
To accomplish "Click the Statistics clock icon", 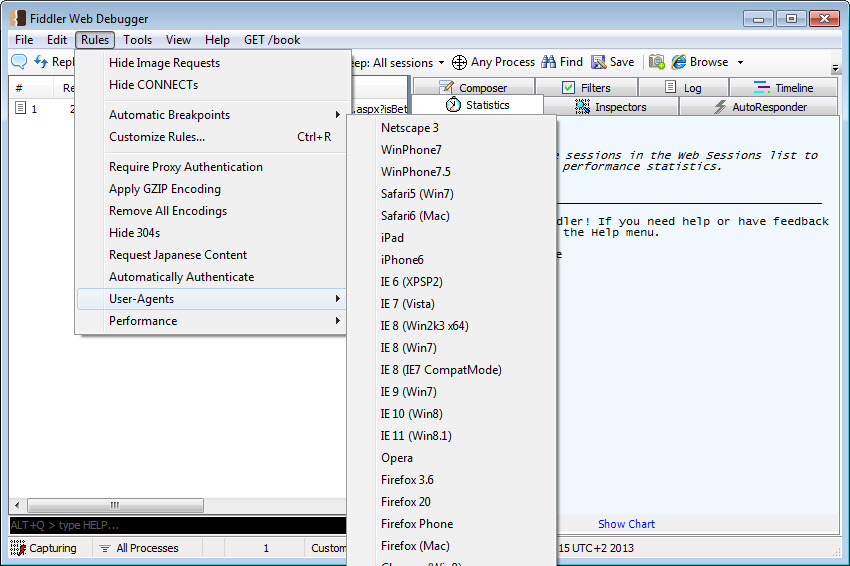I will pyautogui.click(x=453, y=105).
